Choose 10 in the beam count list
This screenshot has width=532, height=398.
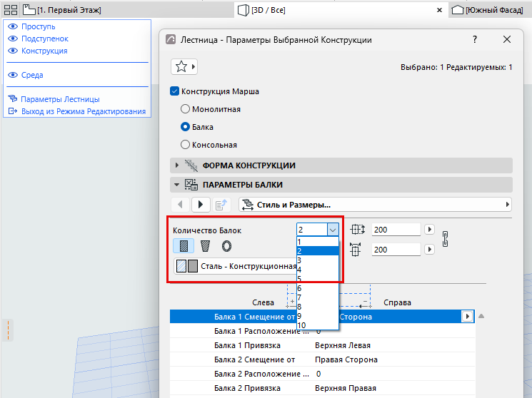click(318, 325)
